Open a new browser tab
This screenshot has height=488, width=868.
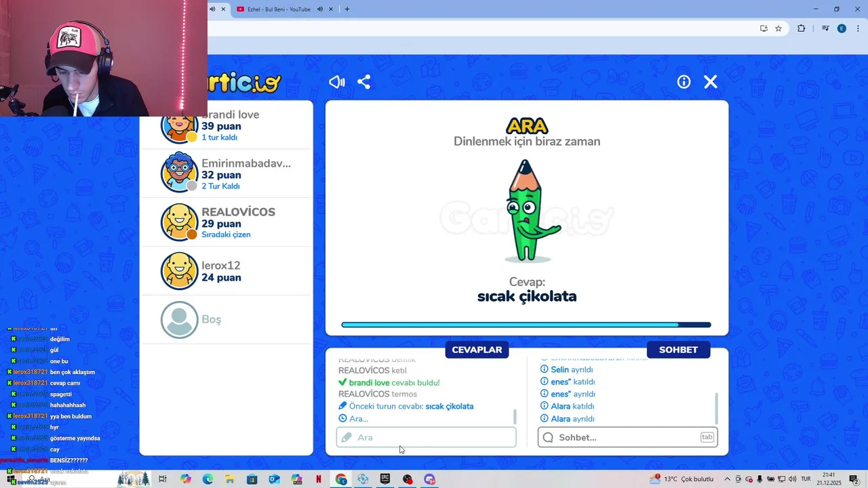click(347, 9)
